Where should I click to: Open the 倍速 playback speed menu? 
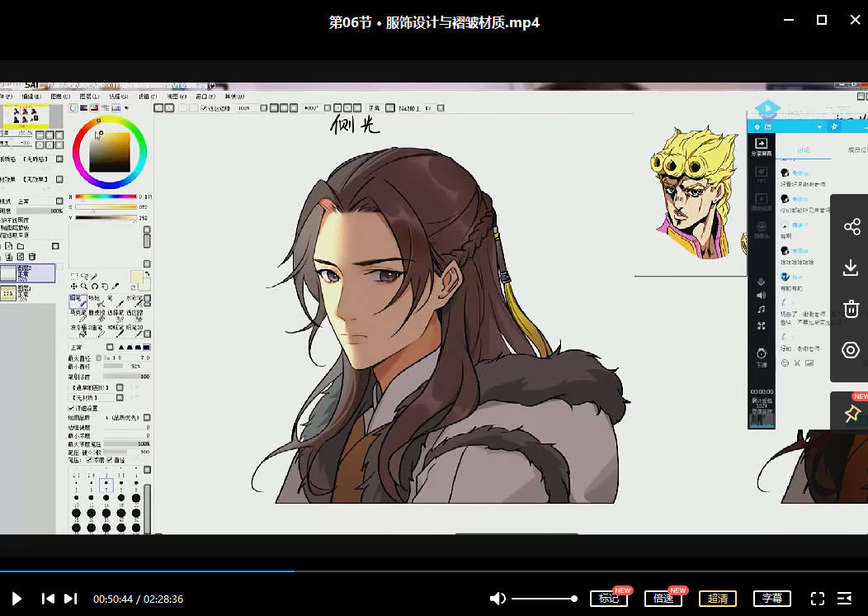[x=663, y=599]
